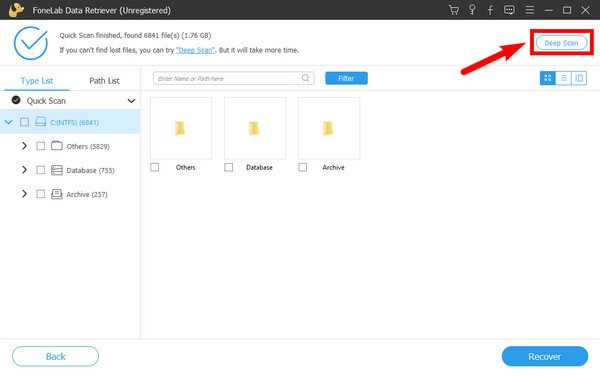Image resolution: width=600 pixels, height=378 pixels.
Task: Switch to list view
Action: click(563, 78)
